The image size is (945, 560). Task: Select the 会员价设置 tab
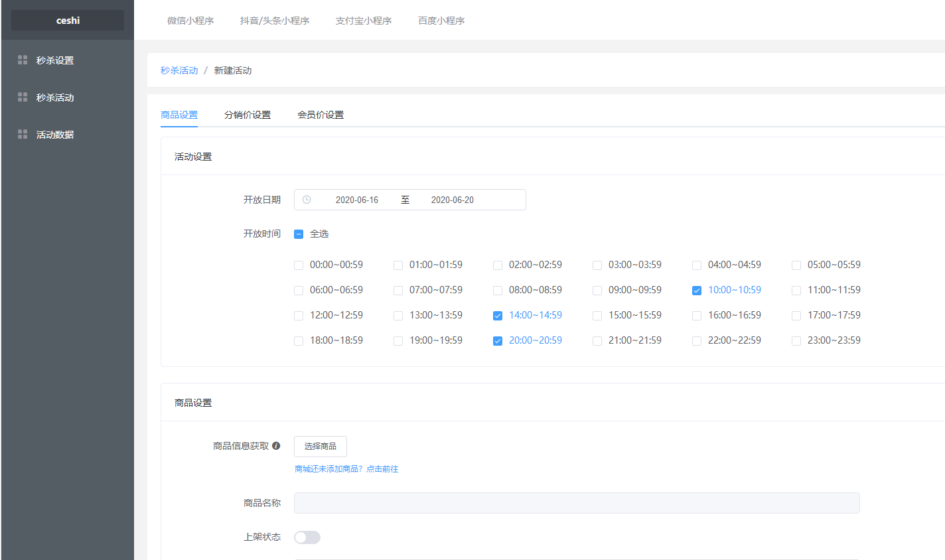click(321, 115)
